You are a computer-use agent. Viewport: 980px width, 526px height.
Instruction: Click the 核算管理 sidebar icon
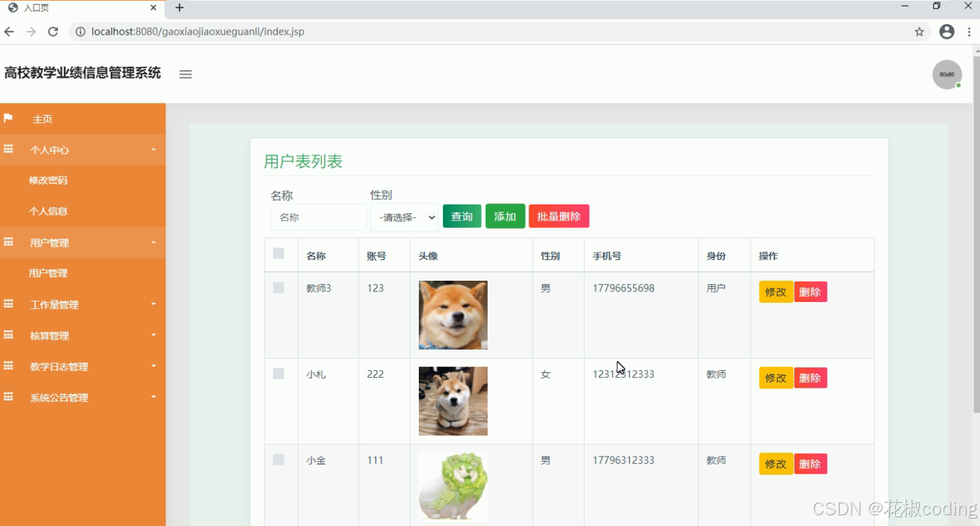point(8,335)
